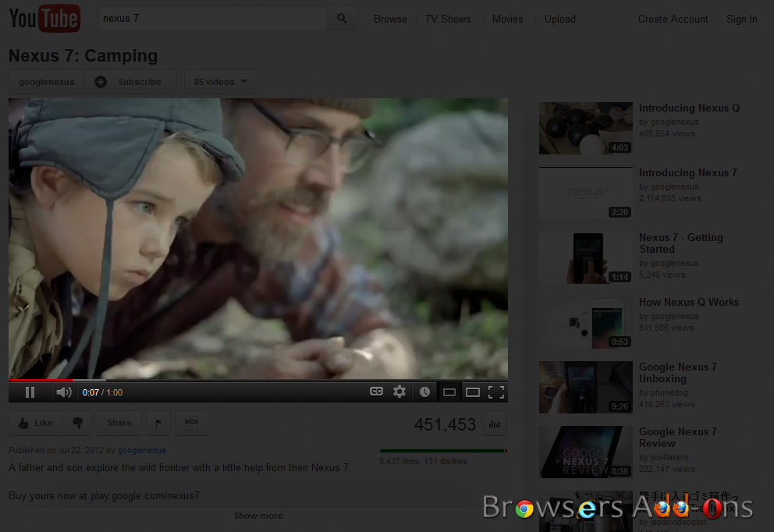Switch to small player size
The width and height of the screenshot is (774, 532).
[449, 392]
